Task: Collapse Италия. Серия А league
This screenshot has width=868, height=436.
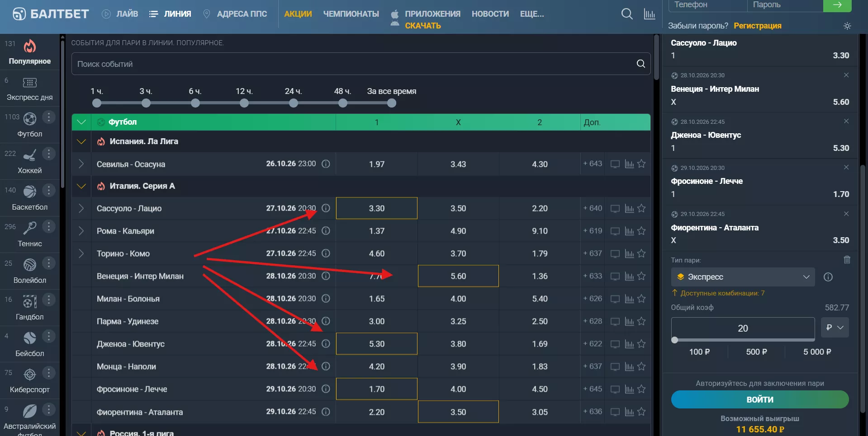Action: click(x=81, y=186)
